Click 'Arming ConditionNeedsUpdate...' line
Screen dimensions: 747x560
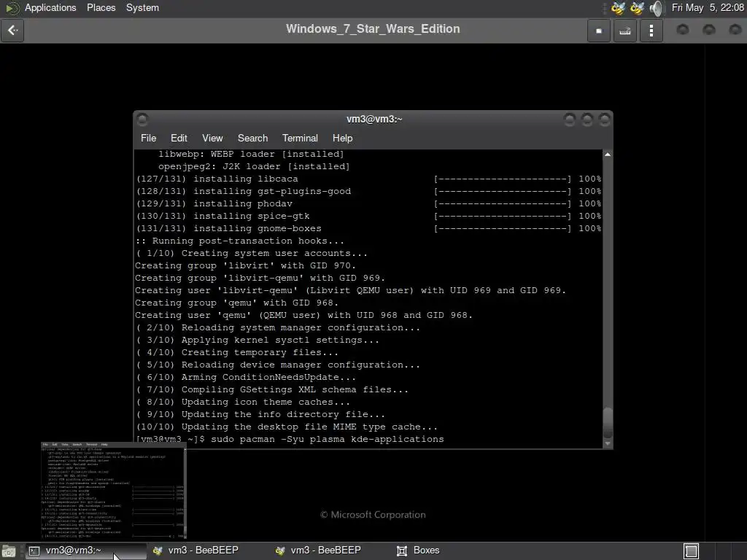246,377
